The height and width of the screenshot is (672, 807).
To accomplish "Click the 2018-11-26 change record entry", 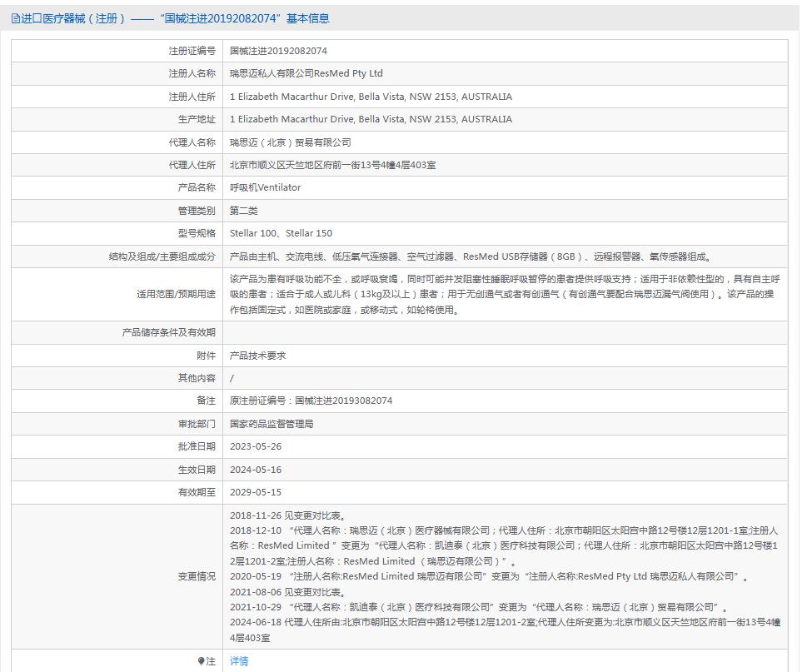I will click(x=287, y=515).
